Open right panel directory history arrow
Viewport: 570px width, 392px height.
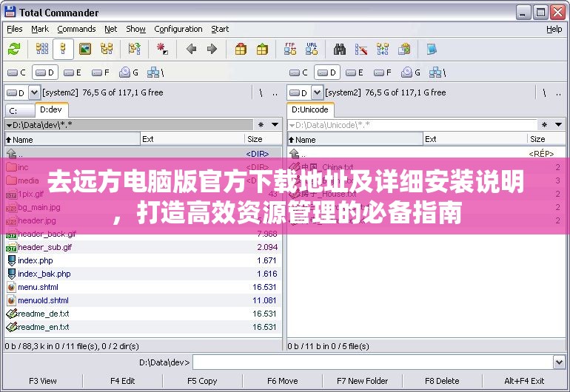pos(558,125)
